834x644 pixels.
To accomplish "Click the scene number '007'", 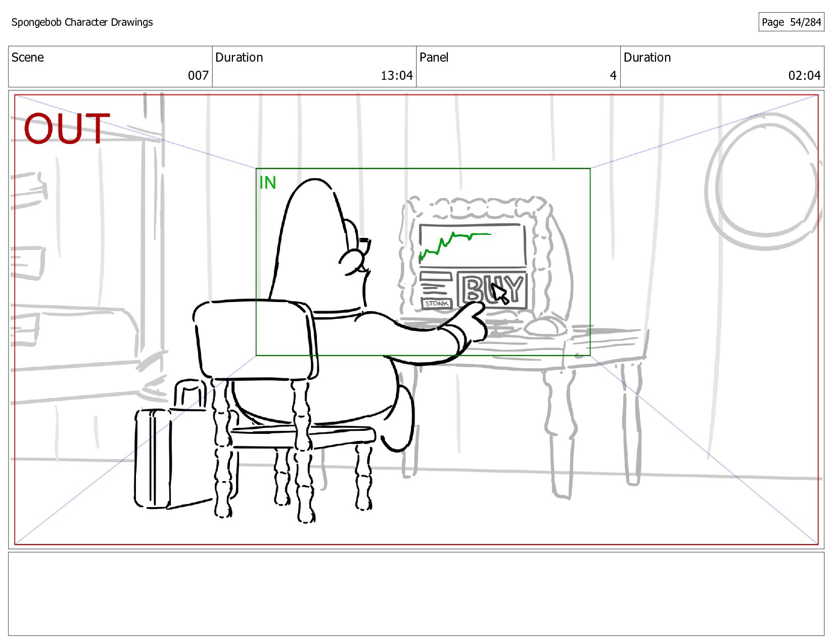I will [198, 76].
